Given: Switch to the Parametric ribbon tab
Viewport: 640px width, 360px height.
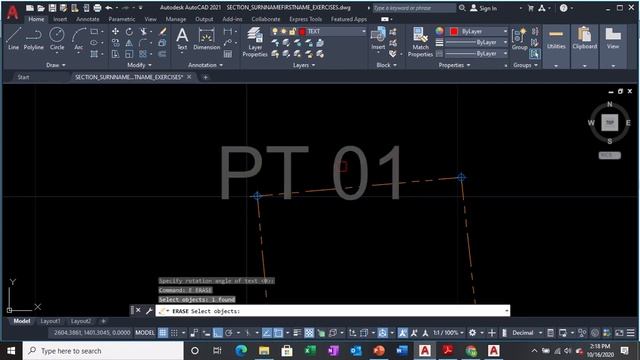Looking at the screenshot, I should (122, 19).
